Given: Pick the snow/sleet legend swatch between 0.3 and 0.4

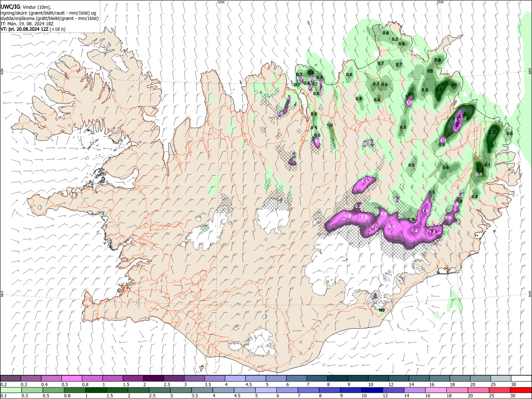Looking at the screenshot, I should [31, 379].
